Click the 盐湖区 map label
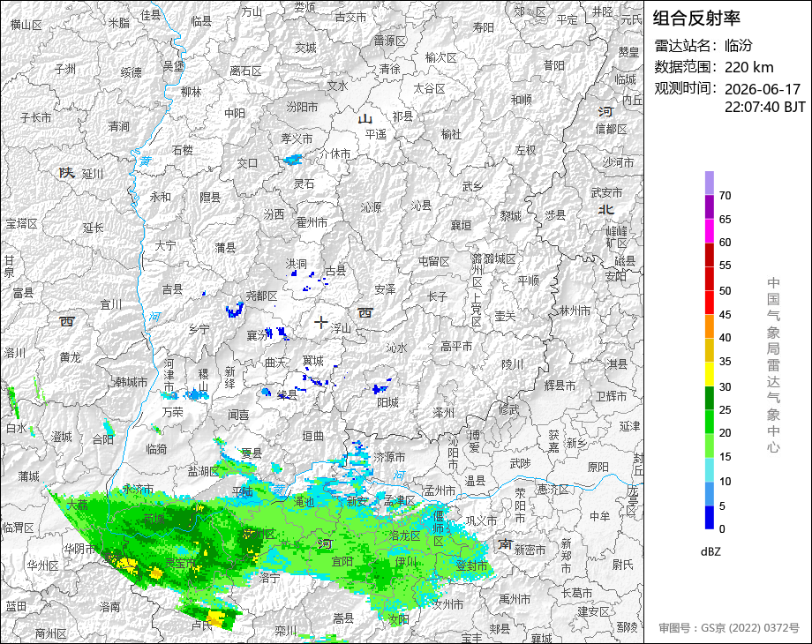The image size is (812, 644). click(203, 471)
